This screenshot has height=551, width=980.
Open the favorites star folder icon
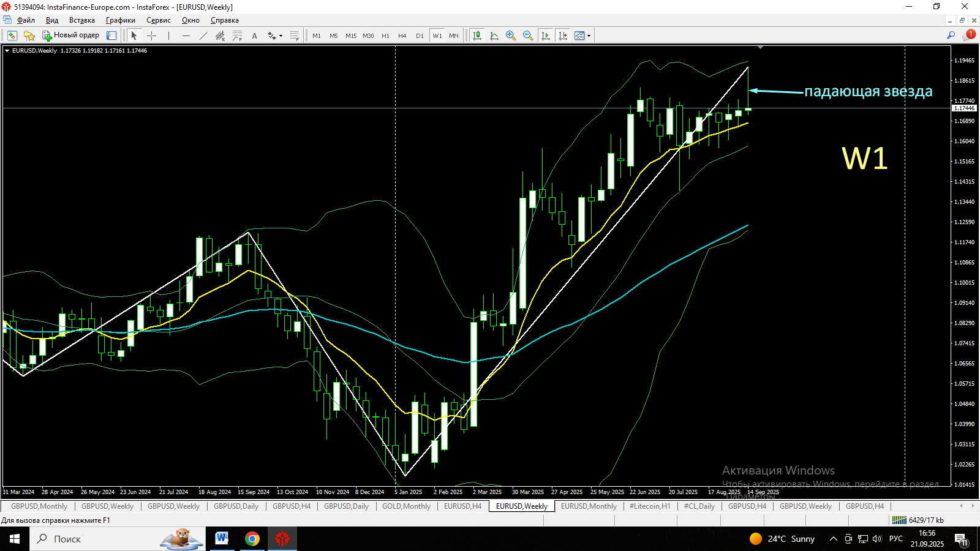[29, 36]
